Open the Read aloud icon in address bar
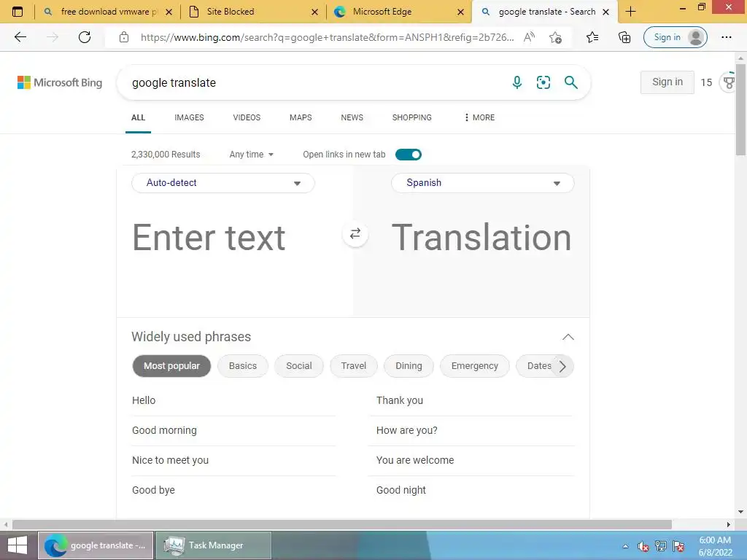Screen dimensions: 747x560 pos(529,37)
